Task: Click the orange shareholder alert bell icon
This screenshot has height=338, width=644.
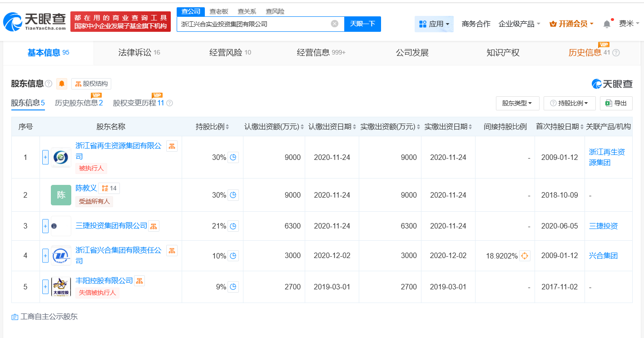Action: tap(62, 84)
